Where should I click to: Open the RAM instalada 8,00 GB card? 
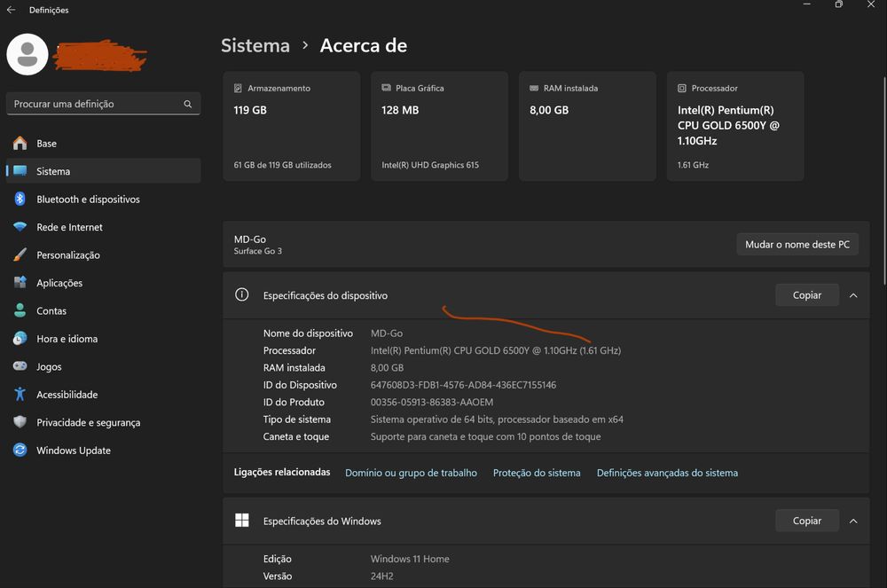click(587, 126)
